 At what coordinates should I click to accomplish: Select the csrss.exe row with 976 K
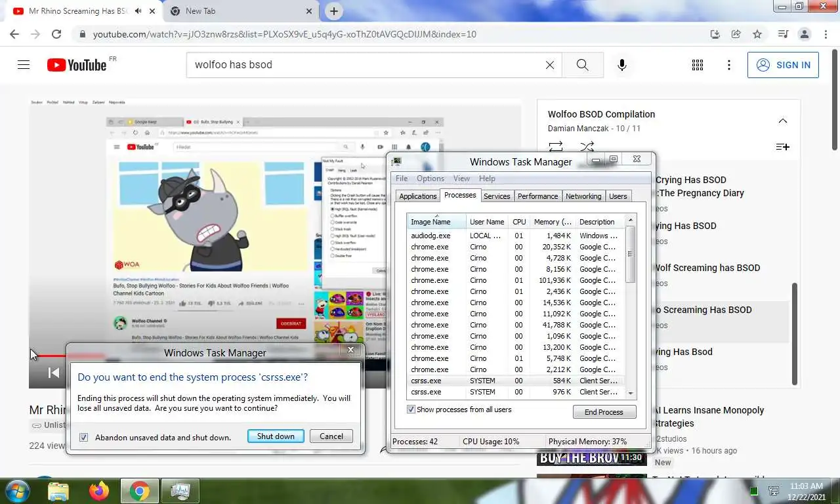(516, 392)
